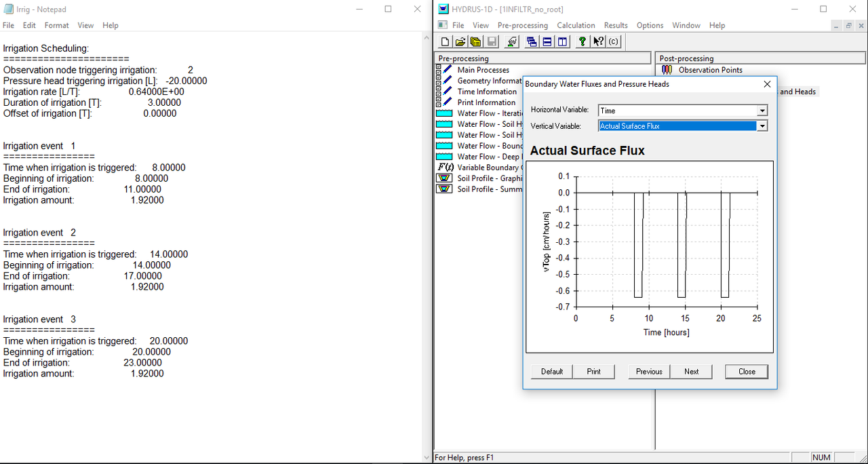Close Boundary Water Fluxes dialog via X

tap(767, 84)
